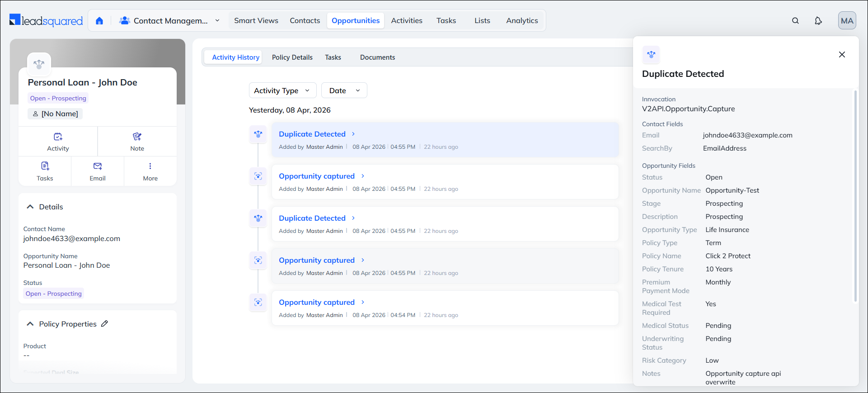Image resolution: width=868 pixels, height=393 pixels.
Task: Click the home icon in navigation bar
Action: pos(99,21)
